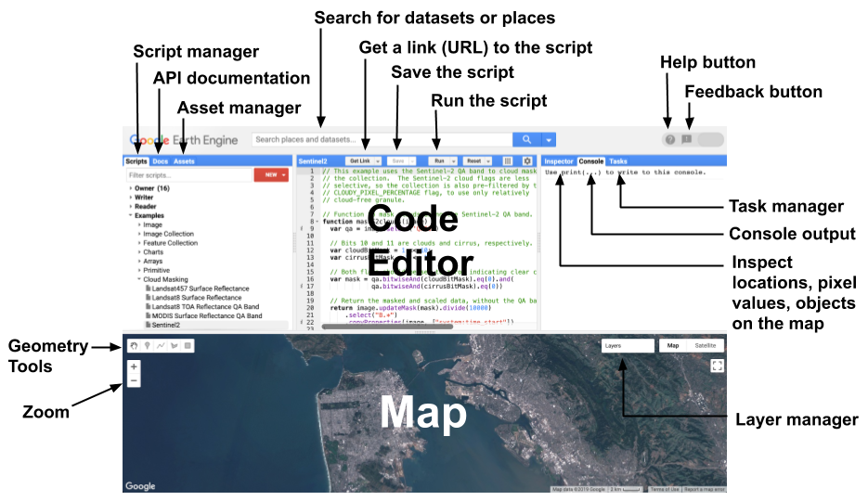Zoom in the map with plus button
The width and height of the screenshot is (868, 501).
pyautogui.click(x=135, y=366)
